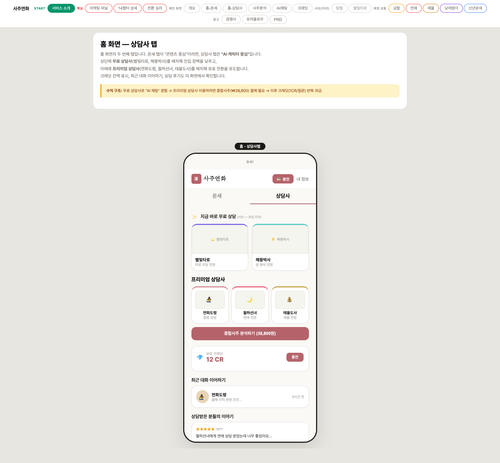500x463 pixels.
Task: Open the purple-topped free counselor card
Action: click(220, 247)
